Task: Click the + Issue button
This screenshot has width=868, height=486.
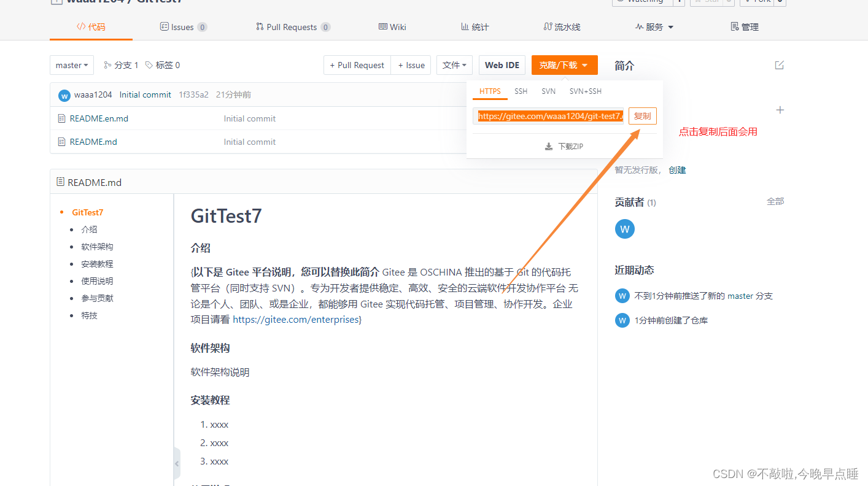Action: coord(411,65)
